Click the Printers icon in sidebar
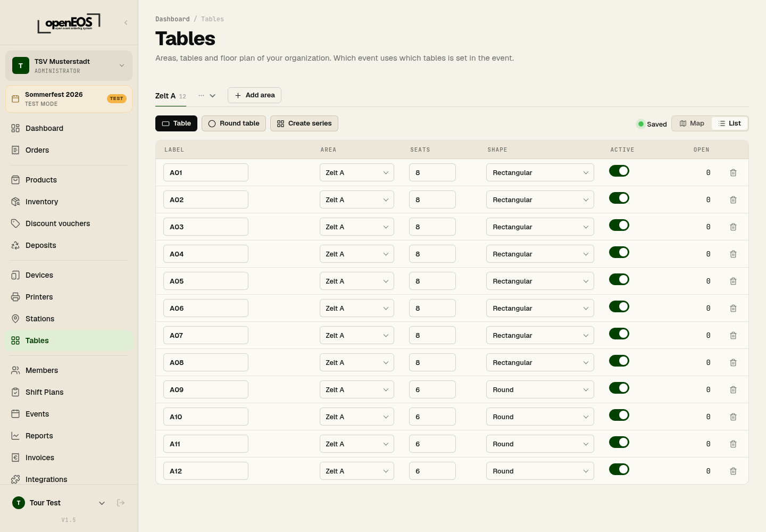Viewport: 766px width, 532px height. (x=15, y=297)
